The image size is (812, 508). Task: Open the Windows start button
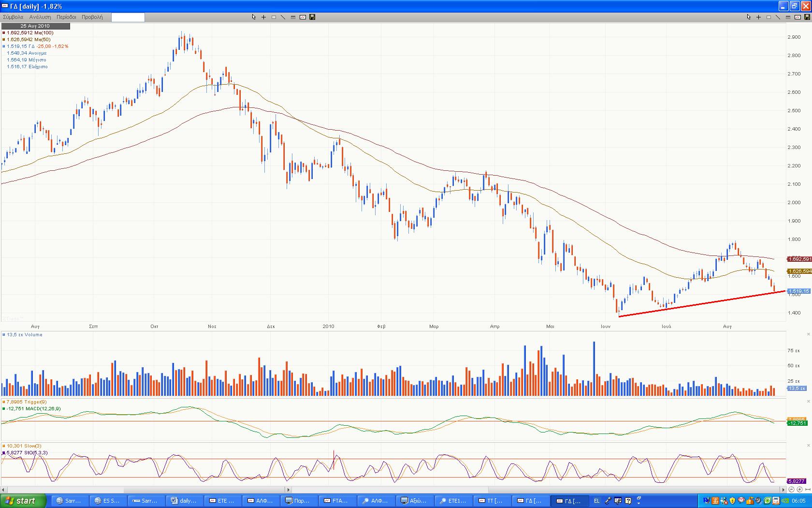(x=23, y=501)
